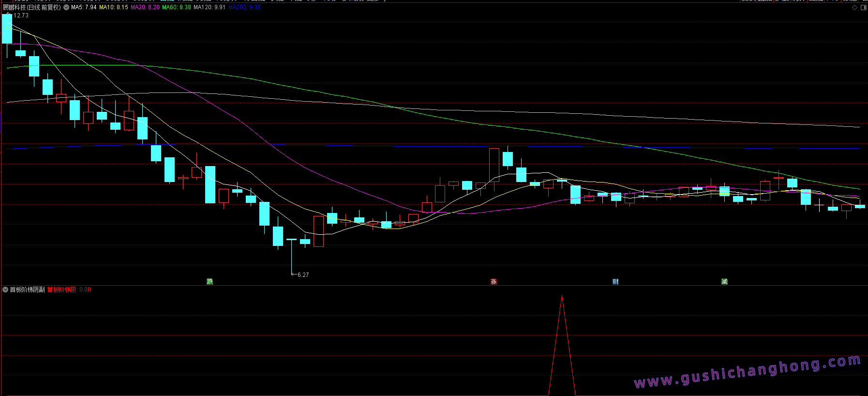Select the MA5: 7.94 label
Viewport: 868px width, 396px height.
point(84,7)
